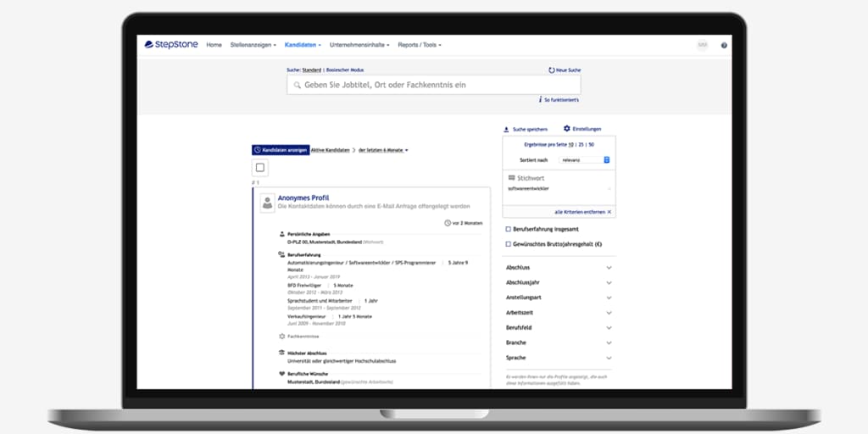This screenshot has width=868, height=434.
Task: Click the Kandidaten anzeigen button
Action: 281,150
